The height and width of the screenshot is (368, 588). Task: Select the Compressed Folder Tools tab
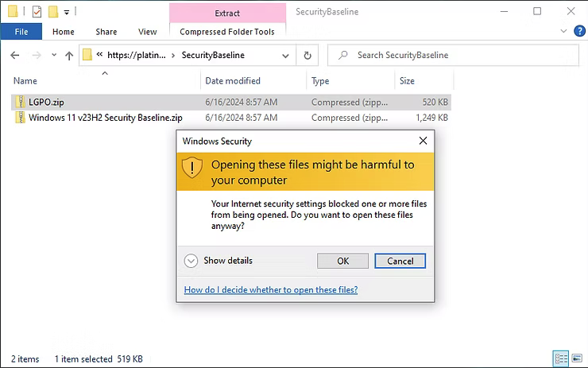click(x=227, y=32)
